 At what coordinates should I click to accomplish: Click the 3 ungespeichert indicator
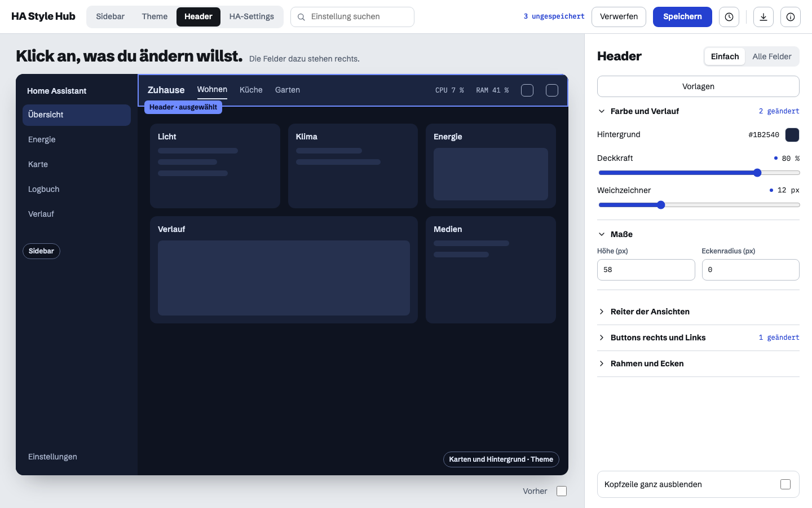554,16
